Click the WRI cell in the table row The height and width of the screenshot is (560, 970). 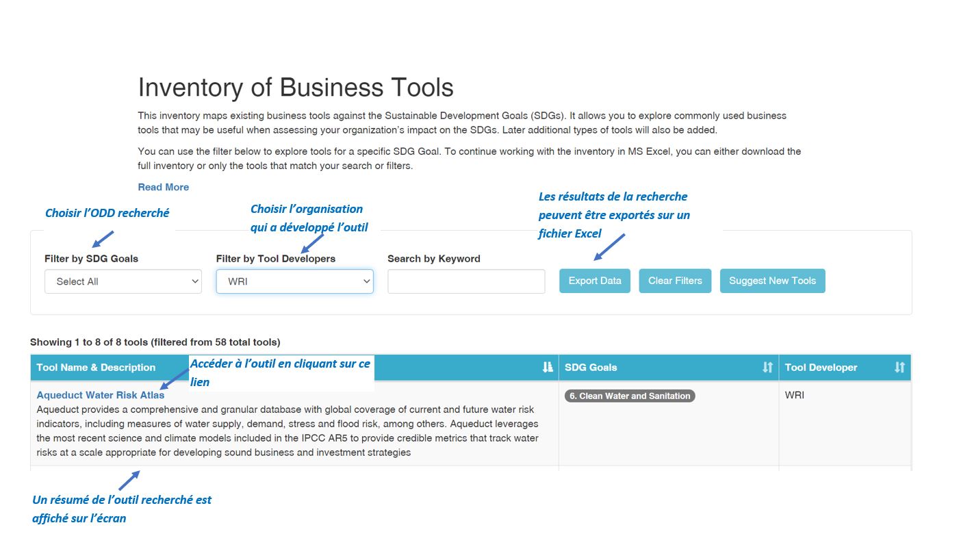click(795, 395)
